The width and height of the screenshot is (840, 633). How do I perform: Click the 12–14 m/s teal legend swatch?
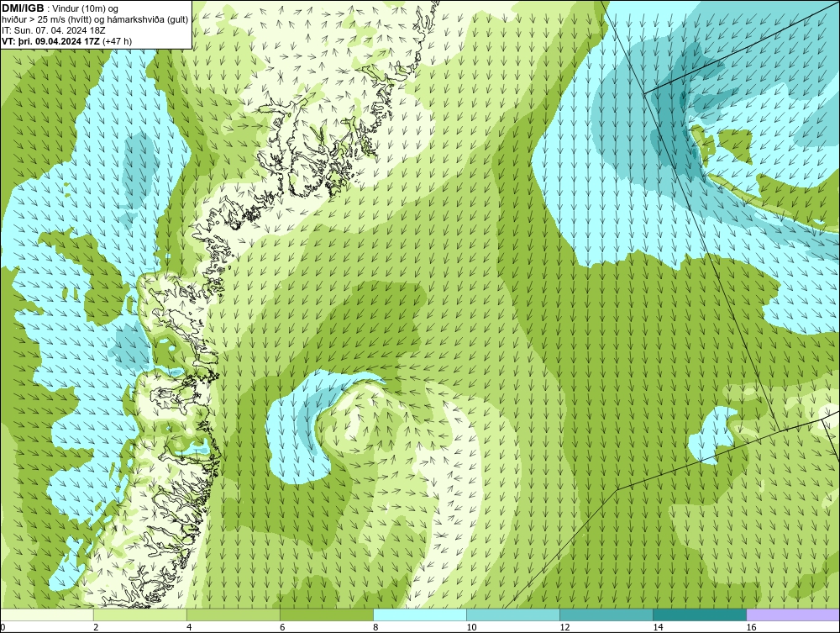pos(606,615)
